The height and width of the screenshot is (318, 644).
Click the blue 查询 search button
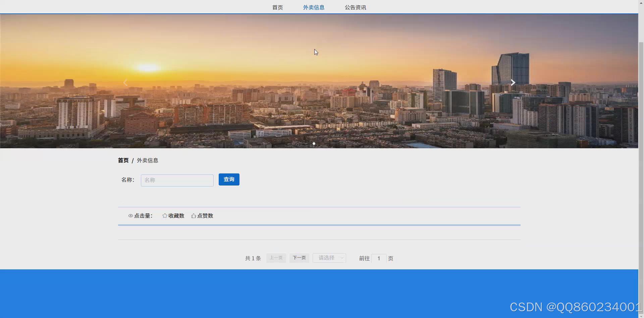(x=229, y=179)
